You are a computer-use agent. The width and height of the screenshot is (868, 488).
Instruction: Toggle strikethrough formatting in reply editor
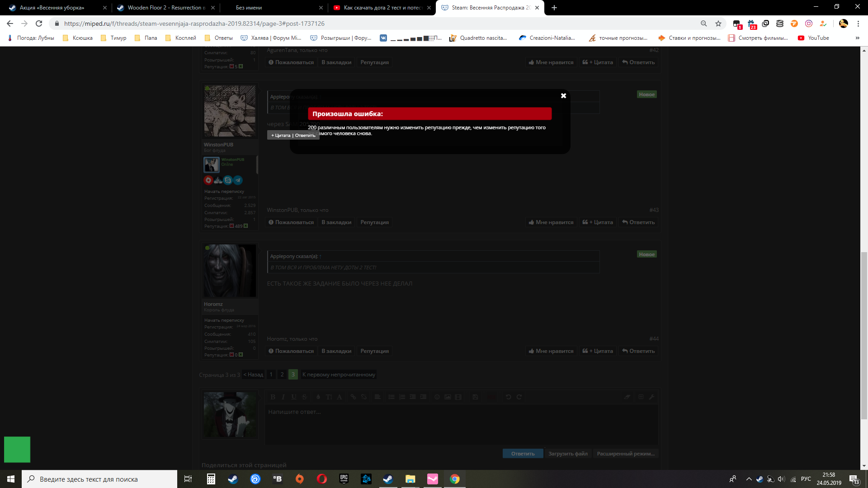[305, 397]
